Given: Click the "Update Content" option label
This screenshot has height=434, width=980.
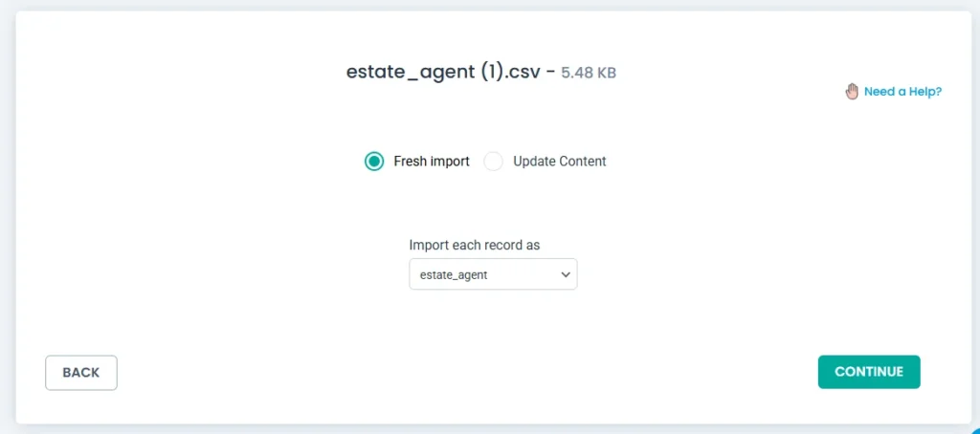Looking at the screenshot, I should pyautogui.click(x=560, y=162).
